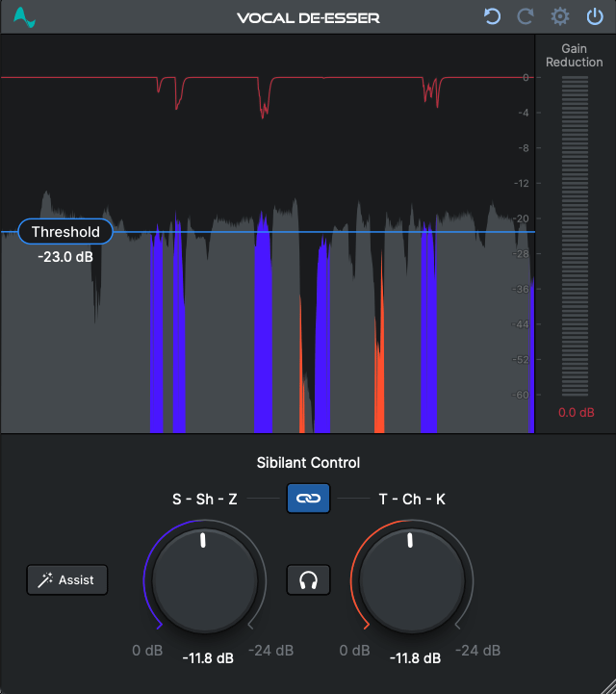Click the T-Ch-K knob -11.8 dB value
Viewport: 616px width, 694px height.
tap(415, 658)
